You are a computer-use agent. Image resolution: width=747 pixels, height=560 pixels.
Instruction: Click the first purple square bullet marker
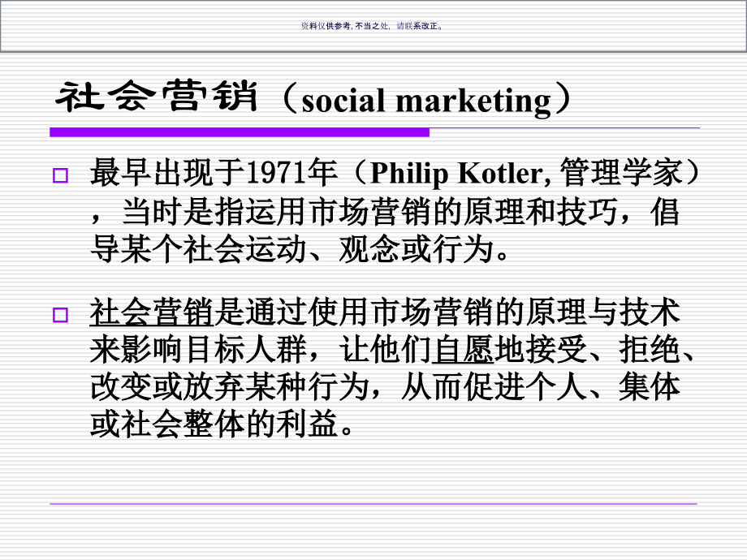(60, 176)
